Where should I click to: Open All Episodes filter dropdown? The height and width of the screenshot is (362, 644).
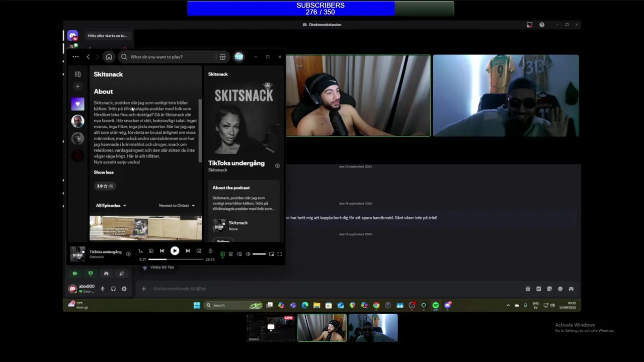point(111,206)
